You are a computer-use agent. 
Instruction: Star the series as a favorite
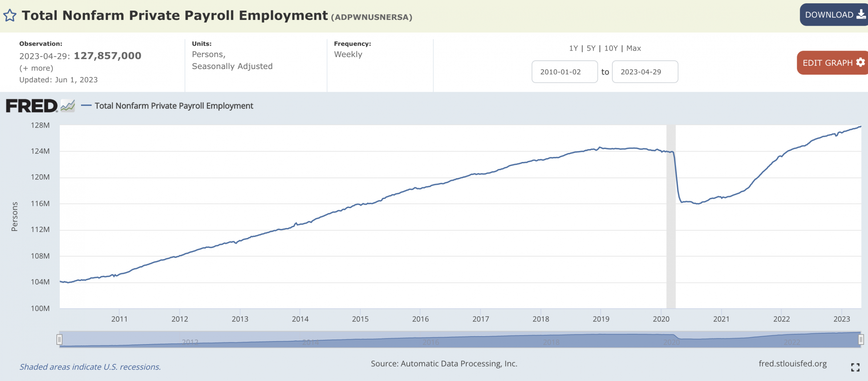click(x=10, y=16)
